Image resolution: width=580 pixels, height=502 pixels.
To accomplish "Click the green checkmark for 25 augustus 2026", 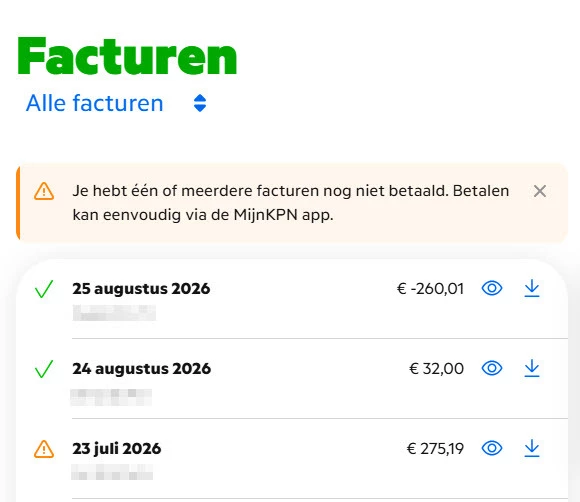I will 44,289.
